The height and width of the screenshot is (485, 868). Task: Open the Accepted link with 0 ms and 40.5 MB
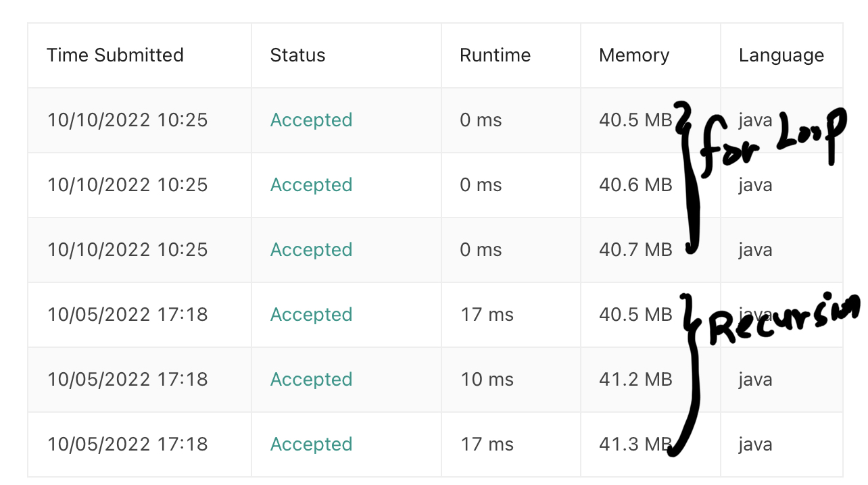click(x=311, y=120)
